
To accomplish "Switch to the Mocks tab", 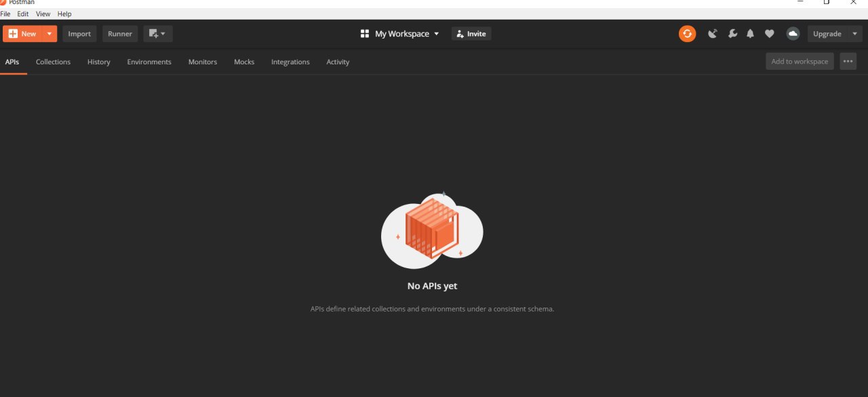I will pyautogui.click(x=244, y=62).
